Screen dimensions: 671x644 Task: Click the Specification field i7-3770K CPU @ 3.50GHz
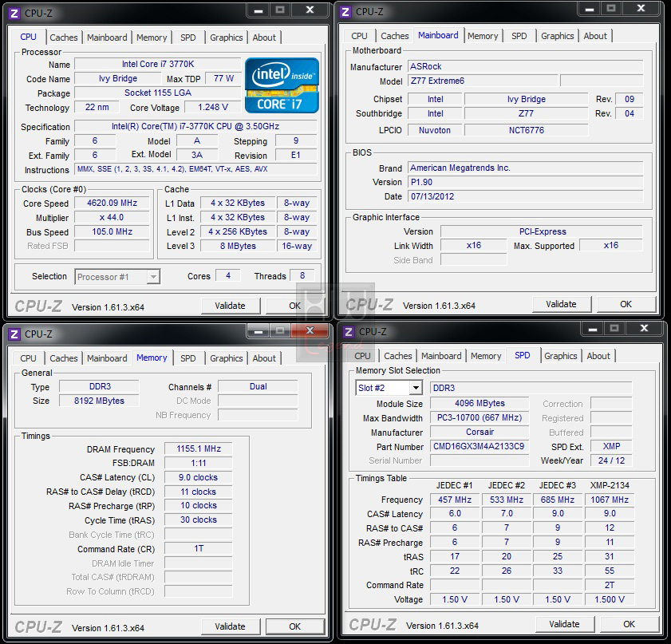tap(195, 127)
